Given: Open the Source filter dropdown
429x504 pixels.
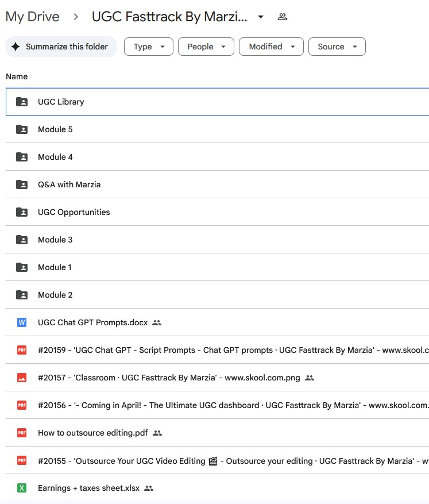Looking at the screenshot, I should (x=337, y=47).
